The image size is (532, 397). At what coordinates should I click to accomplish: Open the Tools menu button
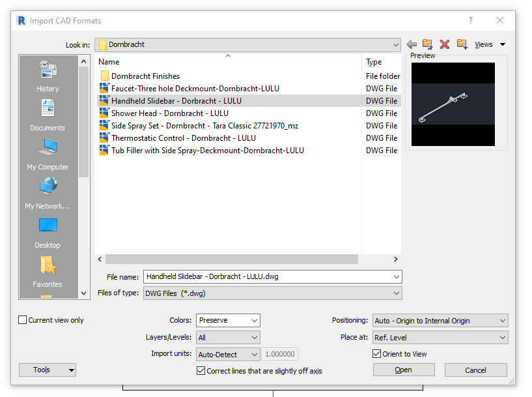(x=48, y=370)
